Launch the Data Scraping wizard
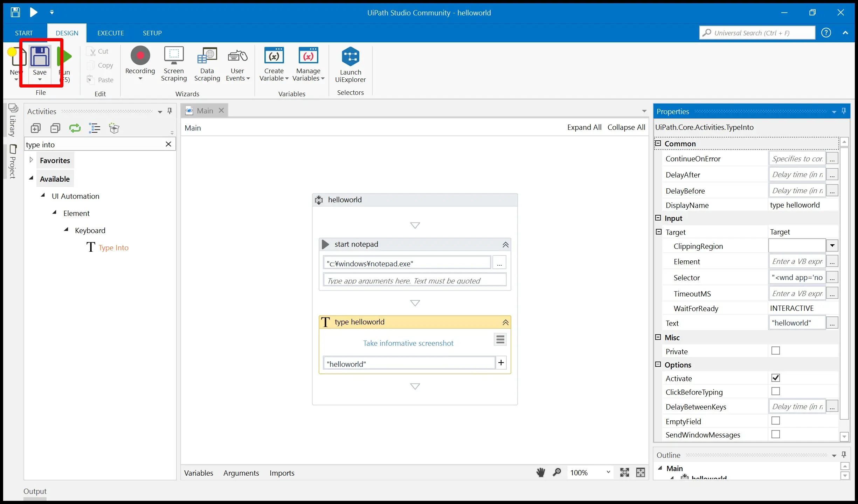858x504 pixels. pyautogui.click(x=207, y=64)
